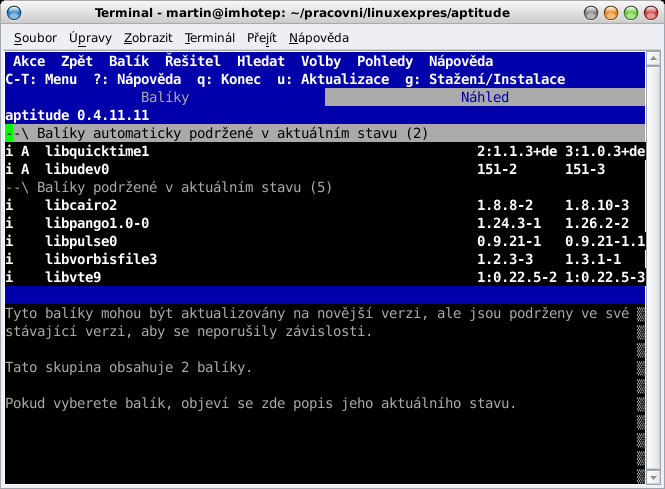665x489 pixels.
Task: Open the Přejít menu
Action: [x=262, y=38]
